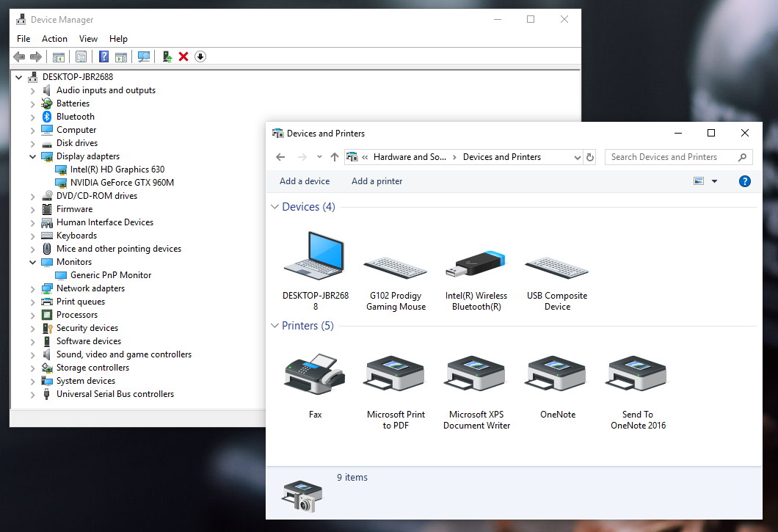778x532 pixels.
Task: Collapse the DESKTOP-JBR2688 root node
Action: point(19,77)
